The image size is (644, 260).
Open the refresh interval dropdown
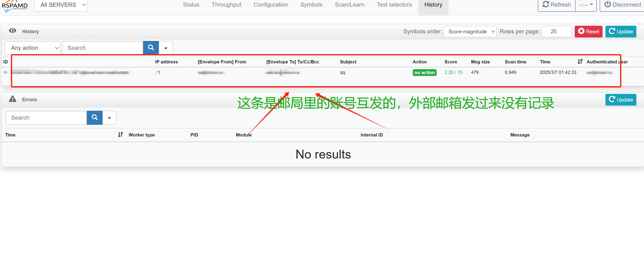point(586,5)
